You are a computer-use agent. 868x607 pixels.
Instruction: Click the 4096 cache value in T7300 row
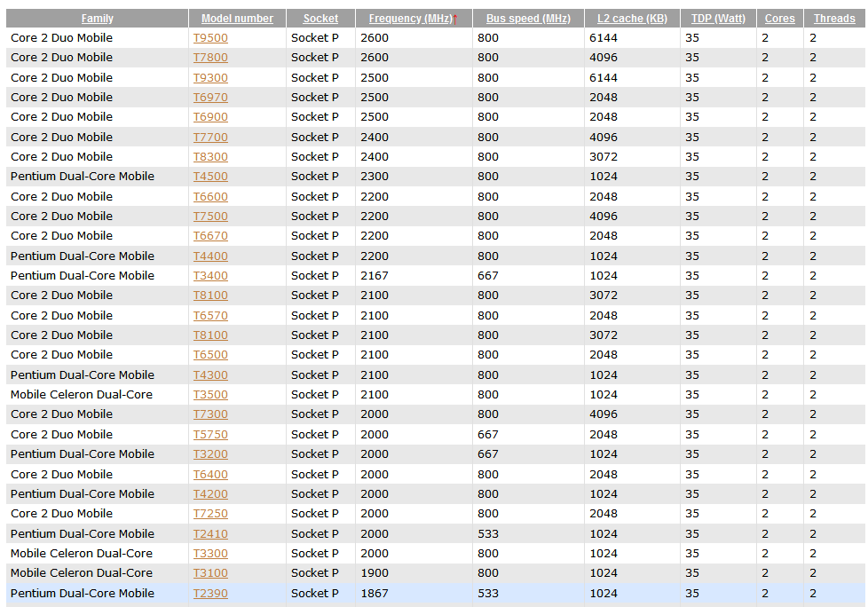point(604,414)
